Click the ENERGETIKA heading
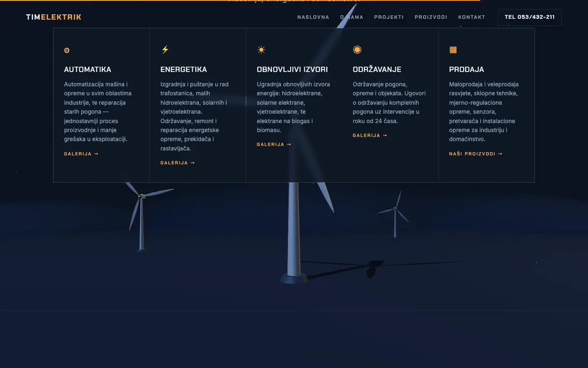The height and width of the screenshot is (368, 588). tap(184, 70)
